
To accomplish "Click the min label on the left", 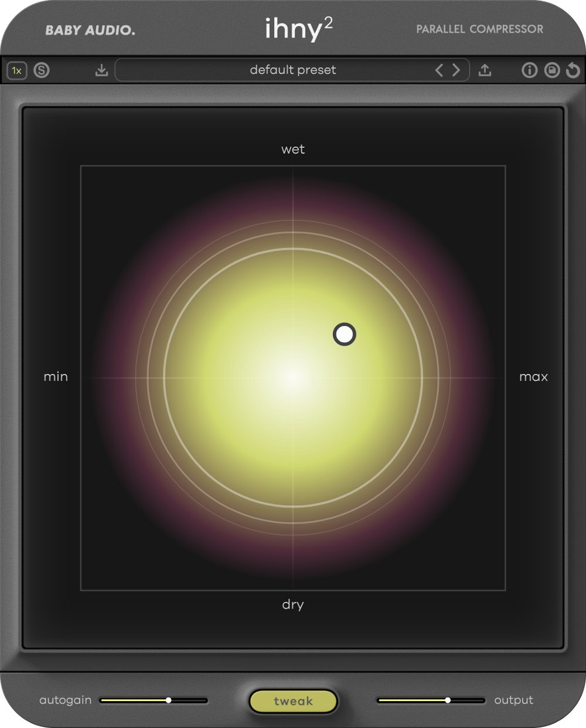I will click(56, 377).
